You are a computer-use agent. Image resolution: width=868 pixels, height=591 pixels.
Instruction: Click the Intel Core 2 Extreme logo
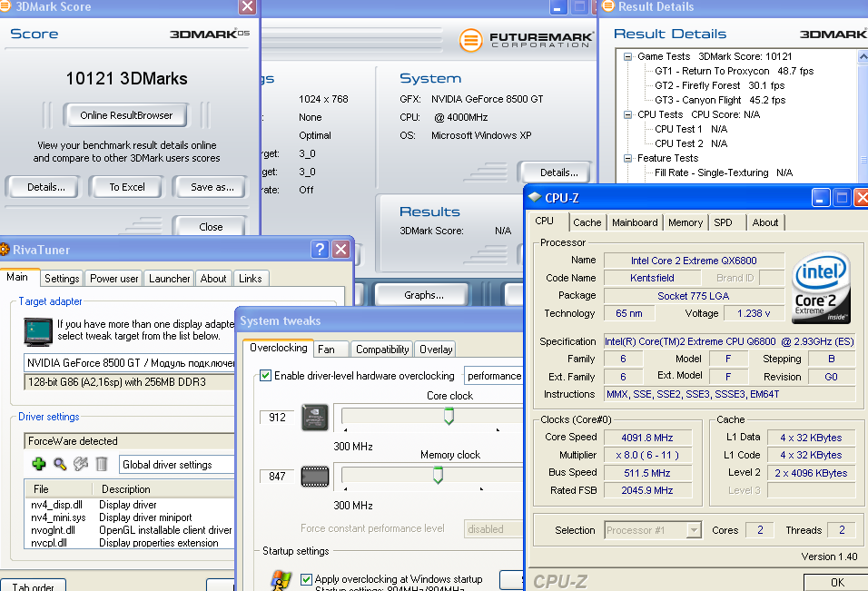tap(821, 287)
